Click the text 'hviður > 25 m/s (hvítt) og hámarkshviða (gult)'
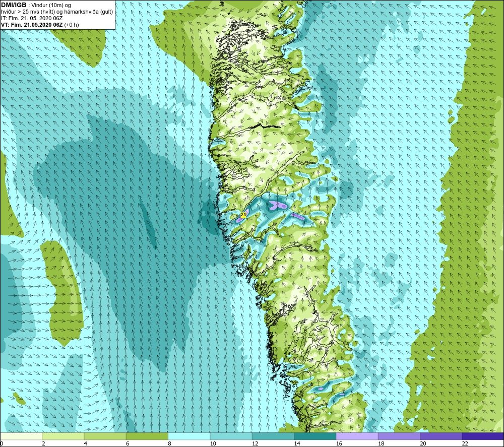504x447 pixels. 57,12
